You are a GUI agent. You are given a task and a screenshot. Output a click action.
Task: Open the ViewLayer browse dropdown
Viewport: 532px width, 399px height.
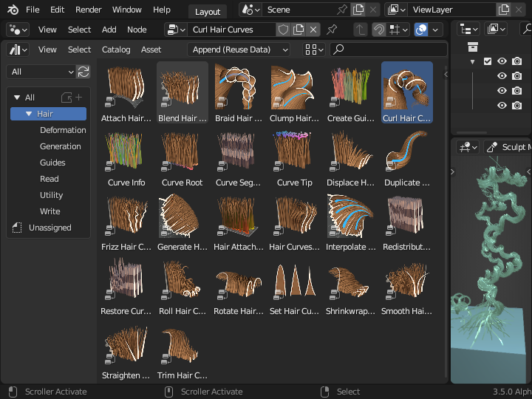pos(396,10)
